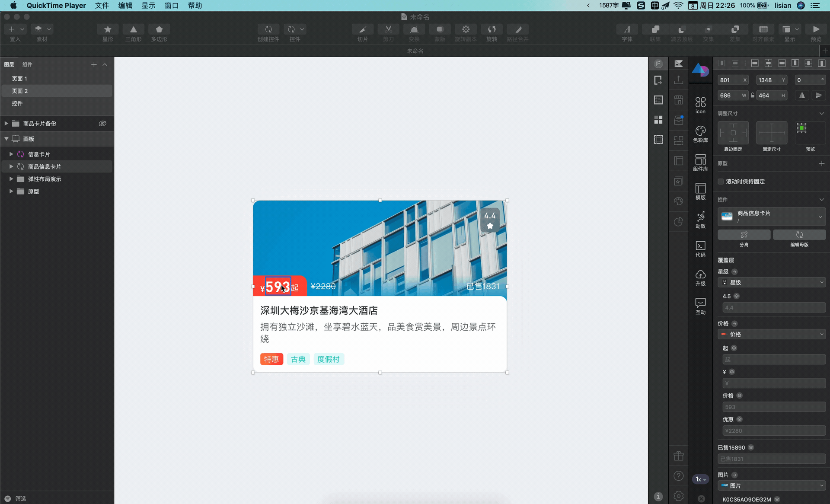
Task: Enable 滚动时保持固定 checkbox
Action: 721,182
